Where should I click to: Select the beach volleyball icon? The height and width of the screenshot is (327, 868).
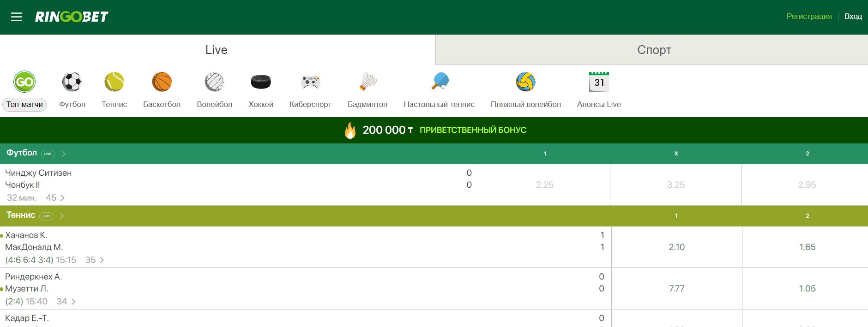[526, 82]
